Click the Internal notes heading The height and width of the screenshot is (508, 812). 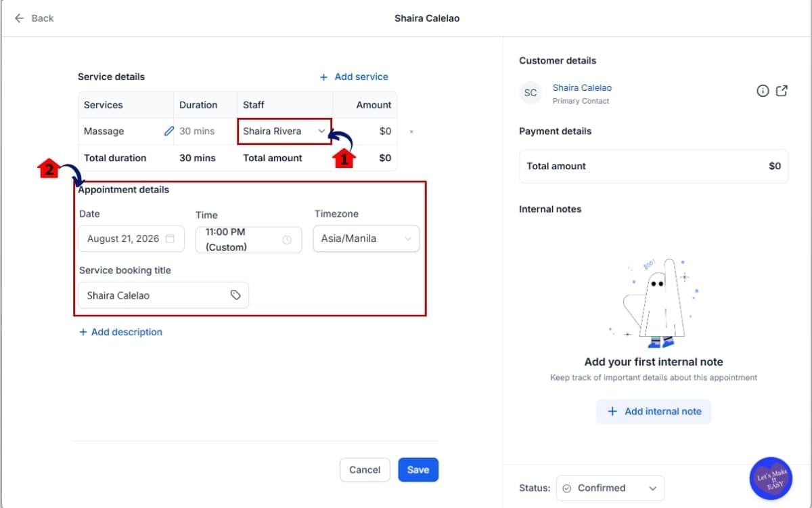[x=550, y=209]
